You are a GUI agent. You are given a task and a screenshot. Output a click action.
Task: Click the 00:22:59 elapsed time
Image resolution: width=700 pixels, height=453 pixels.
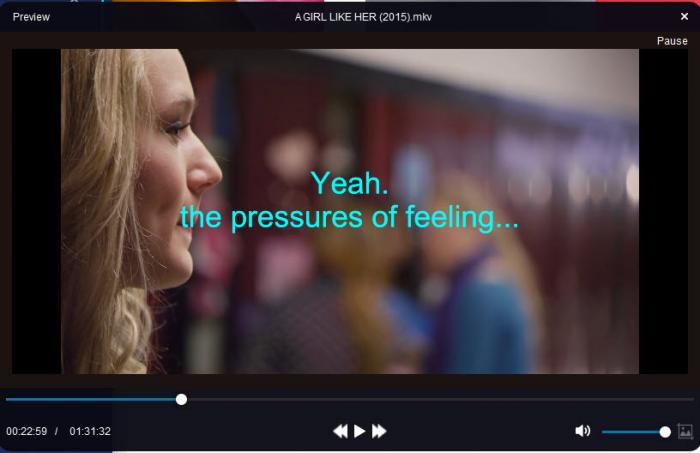26,431
